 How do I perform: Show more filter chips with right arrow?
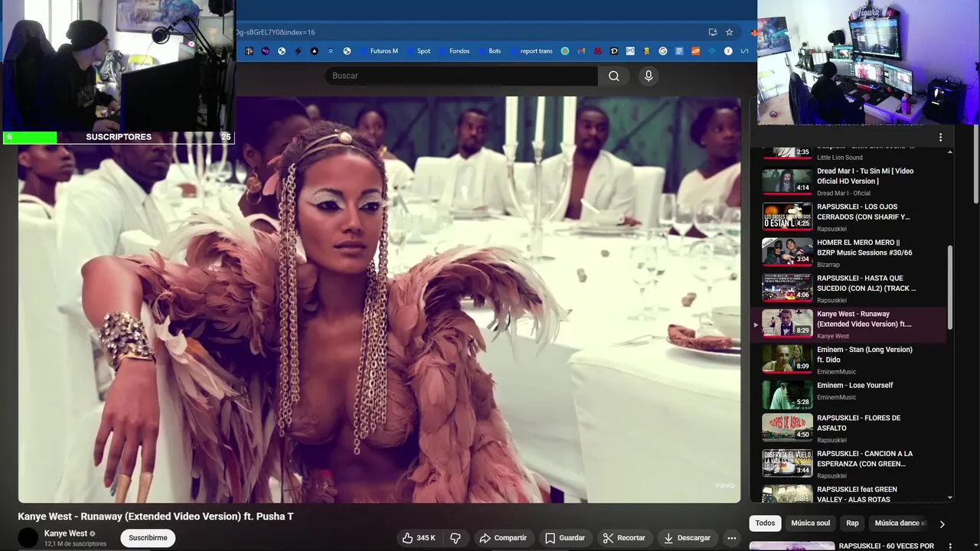[942, 523]
